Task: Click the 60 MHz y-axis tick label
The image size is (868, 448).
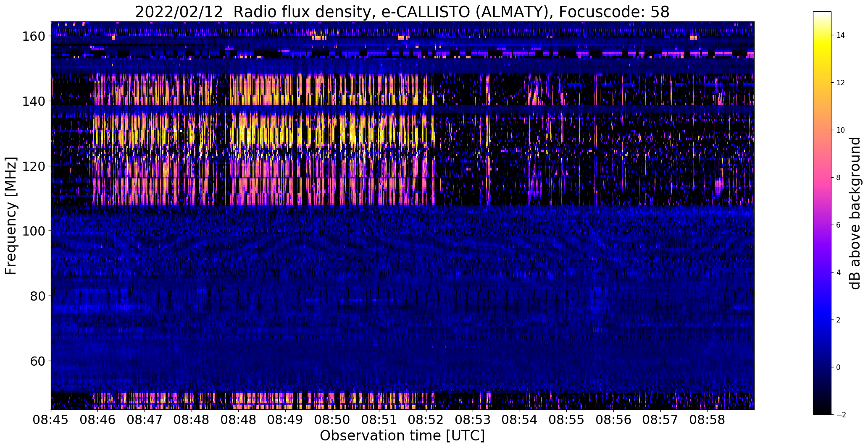Action: (37, 361)
